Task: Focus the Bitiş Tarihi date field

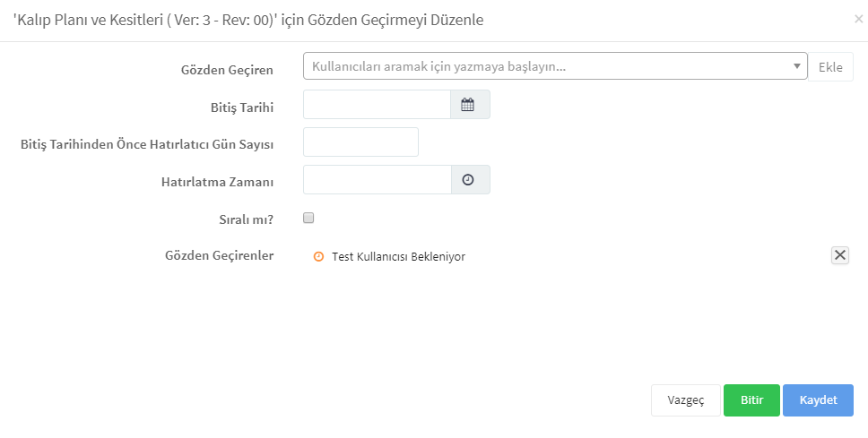Action: tap(377, 105)
